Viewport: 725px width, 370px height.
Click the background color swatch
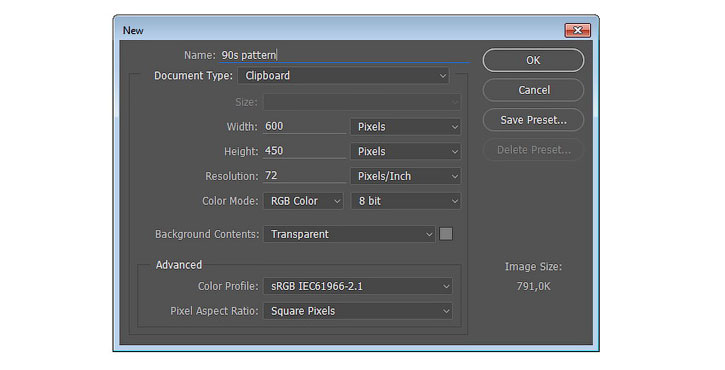click(446, 234)
